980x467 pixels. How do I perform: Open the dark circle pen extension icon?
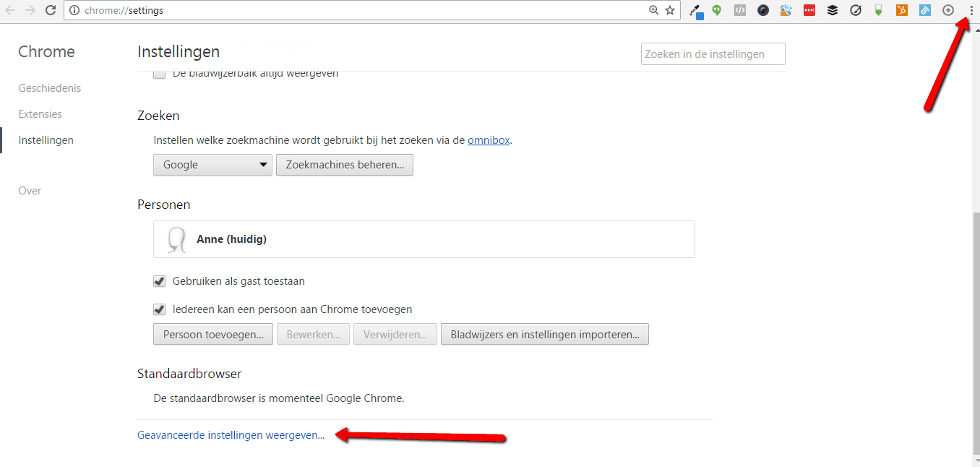856,10
